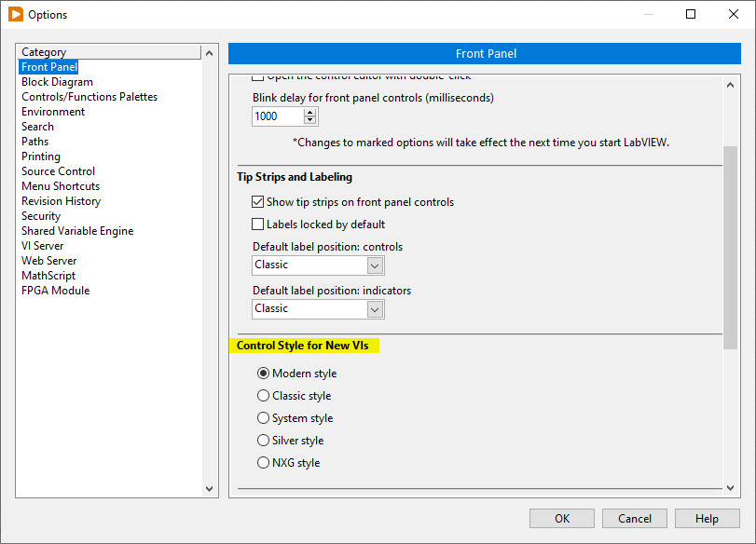
Task: Select Classic style radio option
Action: click(x=264, y=396)
